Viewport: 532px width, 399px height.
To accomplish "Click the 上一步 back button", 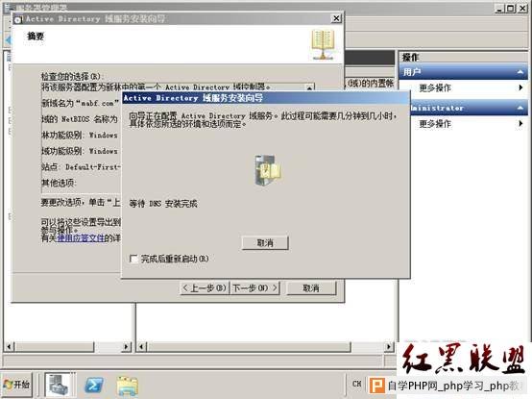I will (205, 288).
